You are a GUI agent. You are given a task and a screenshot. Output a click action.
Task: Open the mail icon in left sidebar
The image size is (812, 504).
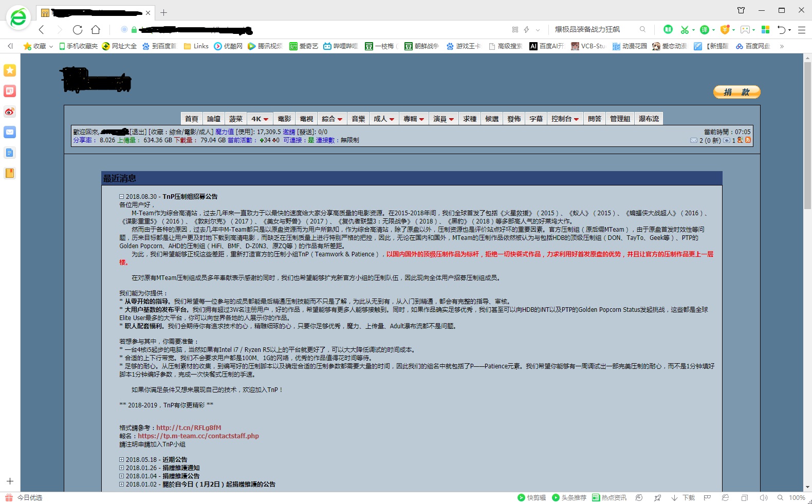10,132
